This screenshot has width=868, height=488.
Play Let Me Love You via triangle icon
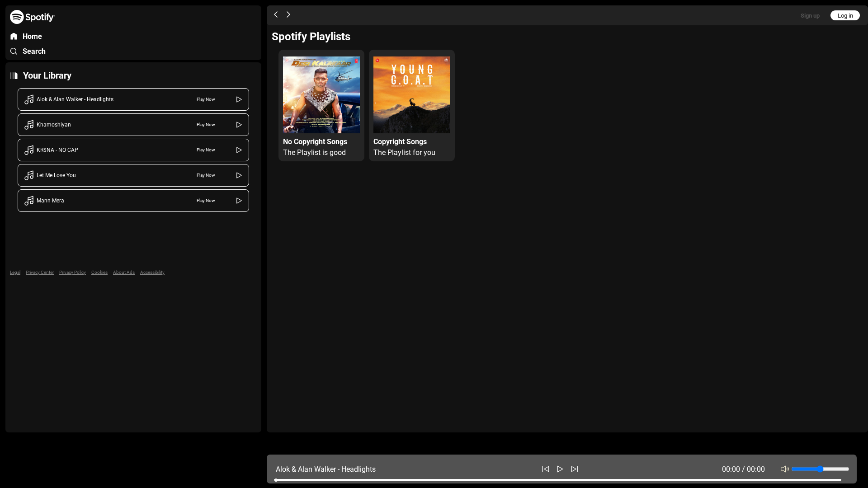[239, 175]
